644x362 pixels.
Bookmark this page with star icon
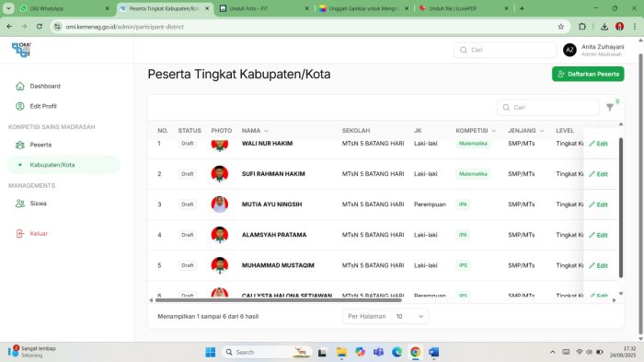[560, 27]
